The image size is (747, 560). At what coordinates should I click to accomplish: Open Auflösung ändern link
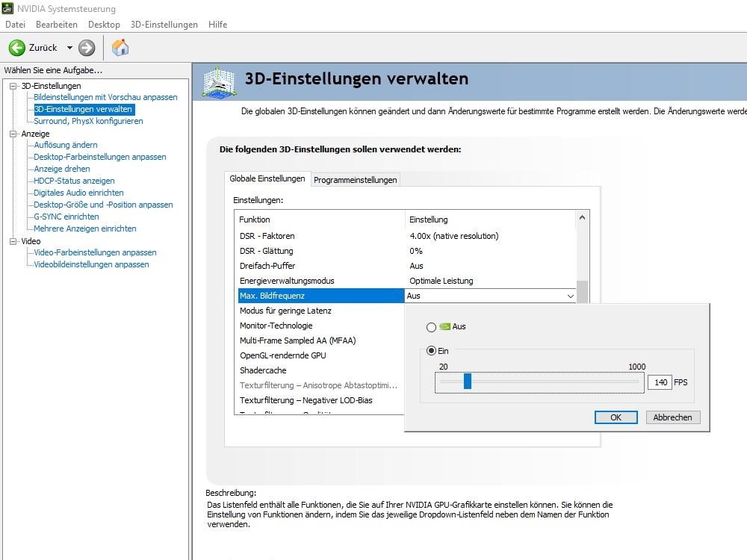(65, 145)
